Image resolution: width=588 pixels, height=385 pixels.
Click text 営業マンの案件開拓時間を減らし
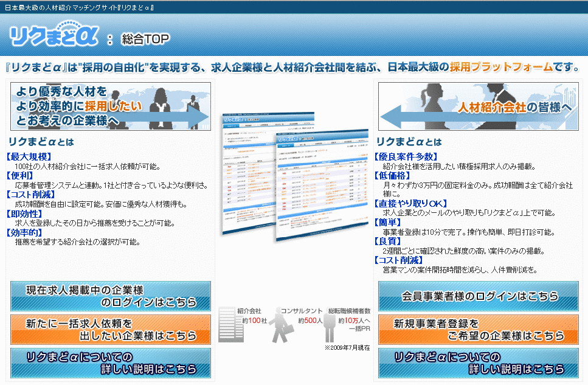click(460, 270)
